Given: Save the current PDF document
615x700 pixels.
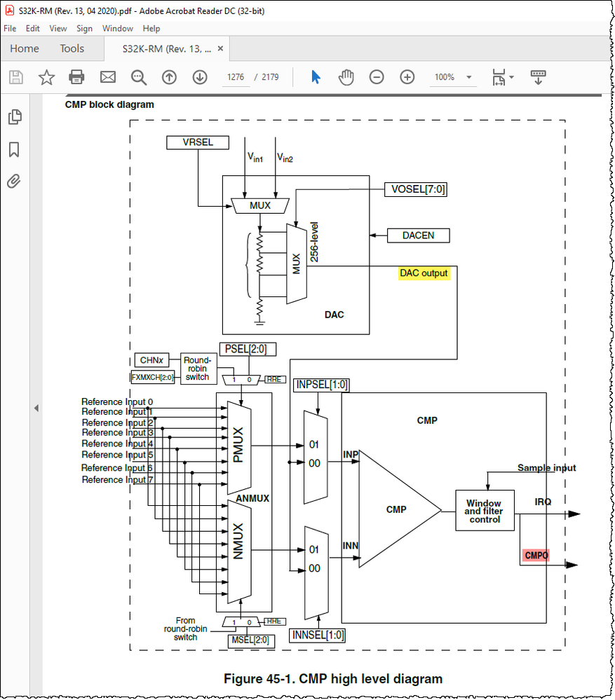Looking at the screenshot, I should coord(15,77).
